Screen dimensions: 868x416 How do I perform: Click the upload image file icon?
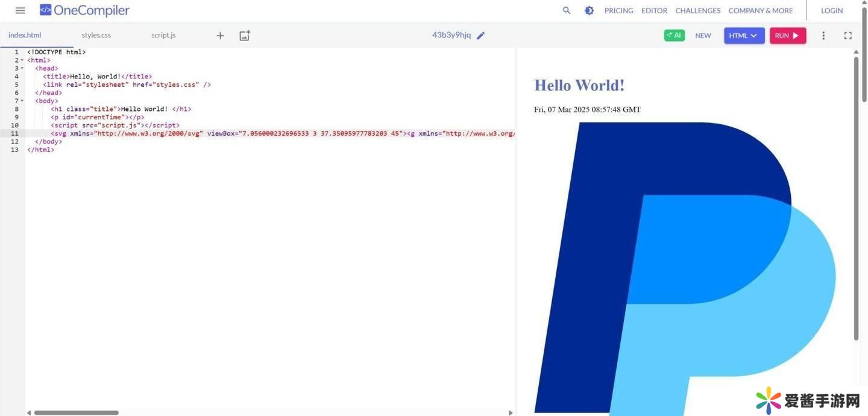click(244, 36)
